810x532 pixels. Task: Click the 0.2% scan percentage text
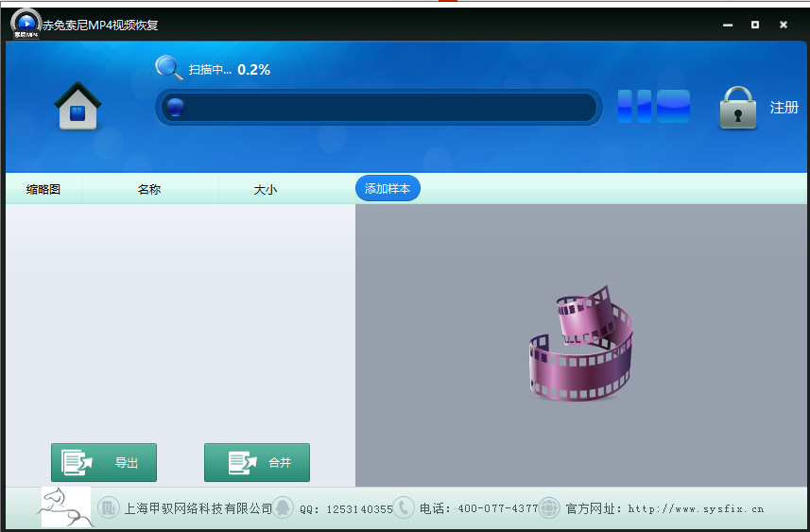[253, 70]
